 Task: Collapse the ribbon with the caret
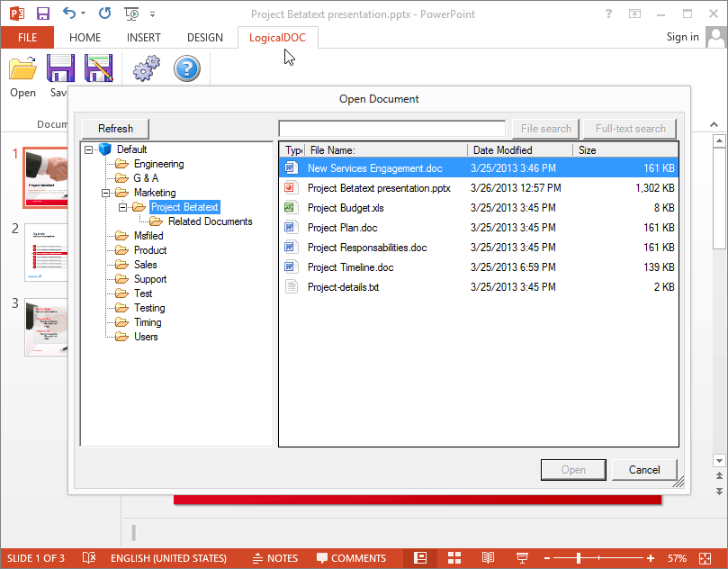[x=715, y=124]
